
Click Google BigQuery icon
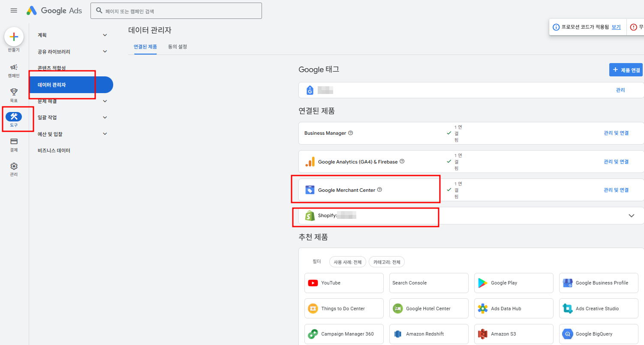coord(568,334)
